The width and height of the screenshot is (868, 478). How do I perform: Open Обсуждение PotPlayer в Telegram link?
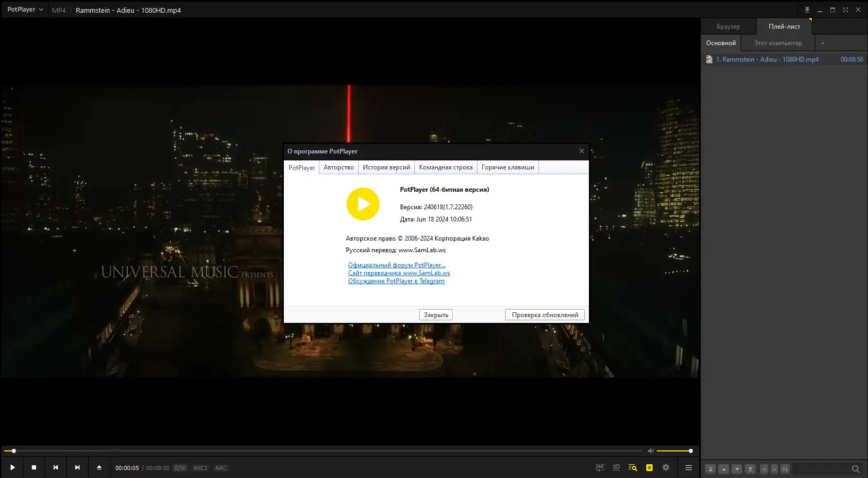click(x=396, y=281)
